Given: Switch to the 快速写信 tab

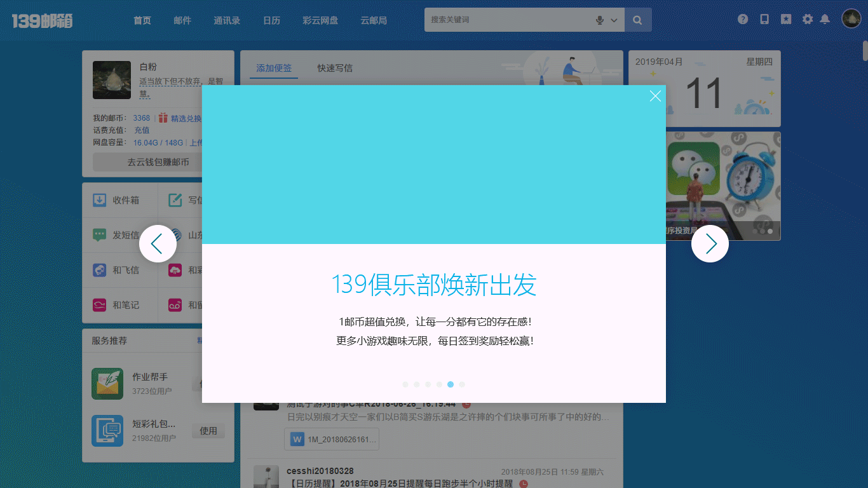Looking at the screenshot, I should pos(335,67).
